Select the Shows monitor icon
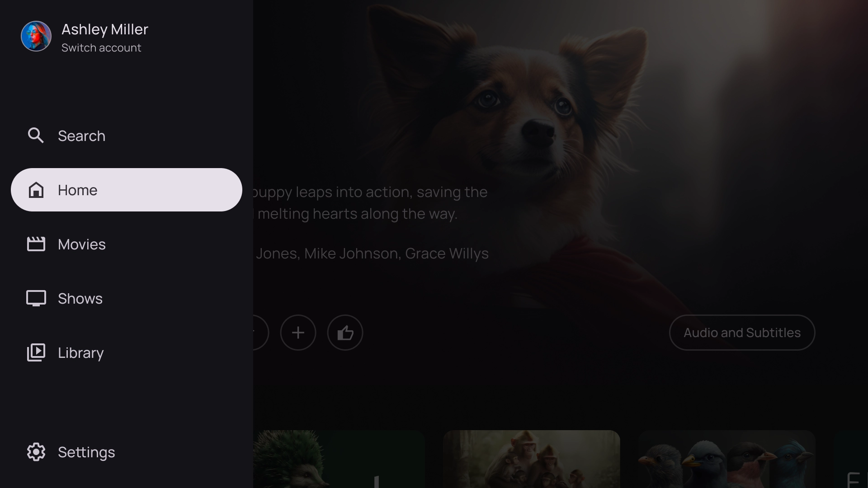 36,298
